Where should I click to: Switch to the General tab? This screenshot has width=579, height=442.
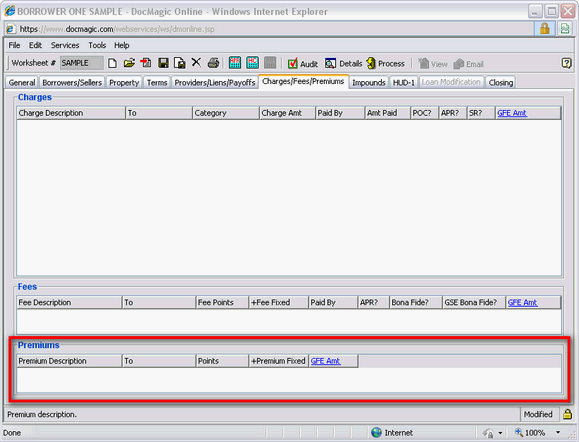22,82
